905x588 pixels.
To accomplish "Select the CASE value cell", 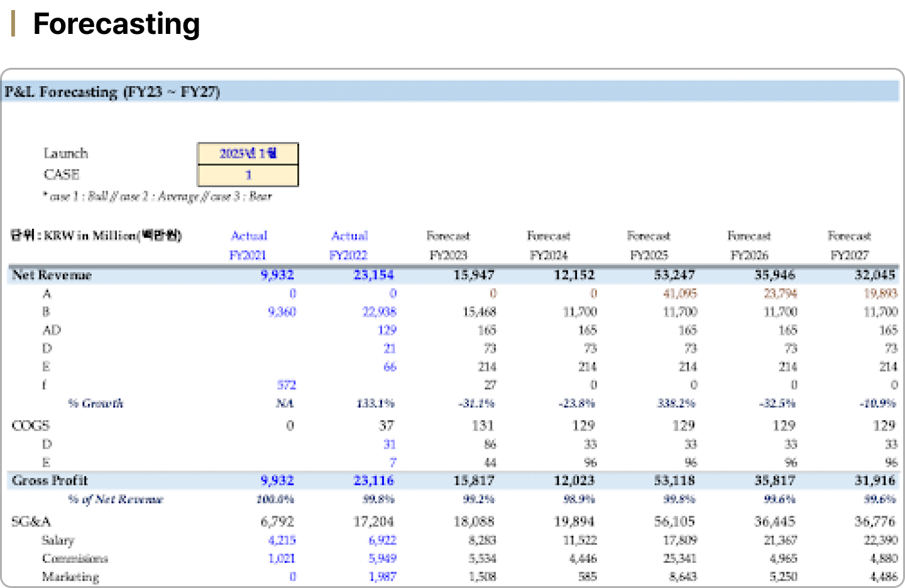I will pos(248,175).
